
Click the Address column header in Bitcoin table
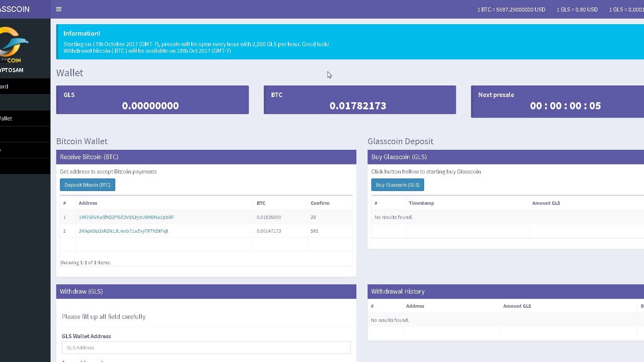88,203
